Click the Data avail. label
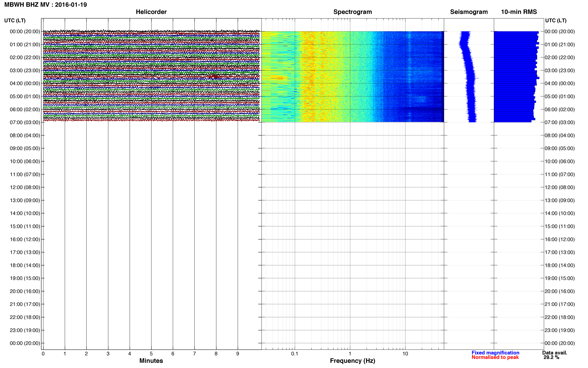This screenshot has height=368, width=588. (555, 353)
